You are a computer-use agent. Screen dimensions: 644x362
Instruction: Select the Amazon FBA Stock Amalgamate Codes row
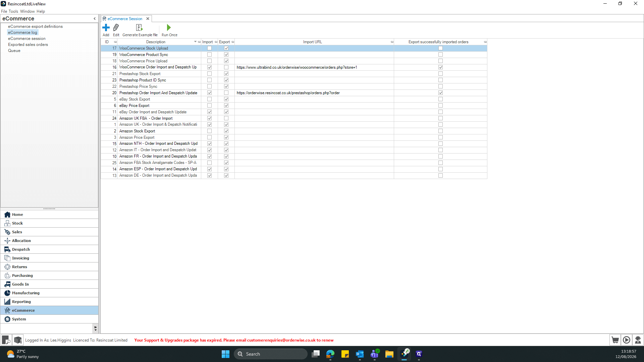pyautogui.click(x=294, y=163)
